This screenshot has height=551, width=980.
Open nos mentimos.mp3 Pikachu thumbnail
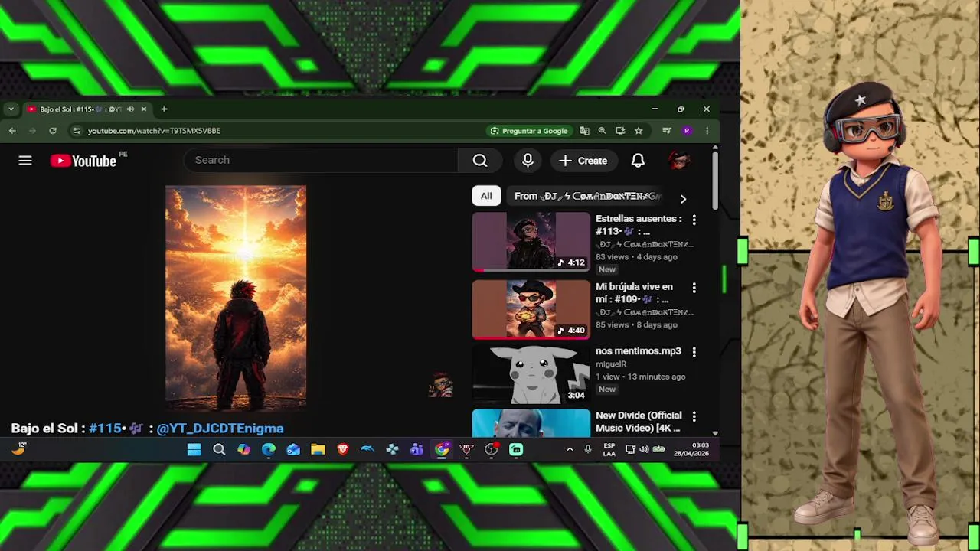531,374
